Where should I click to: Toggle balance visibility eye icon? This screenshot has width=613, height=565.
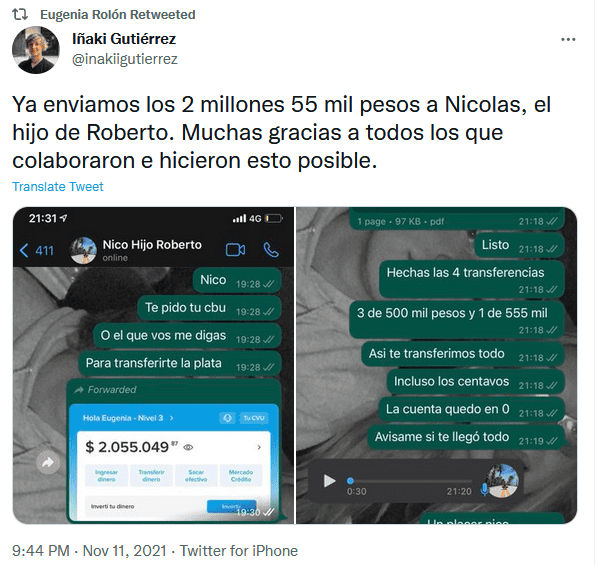188,447
